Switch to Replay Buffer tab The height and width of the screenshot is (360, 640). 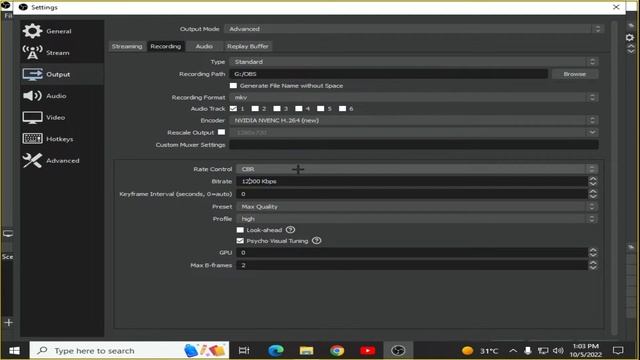(248, 46)
